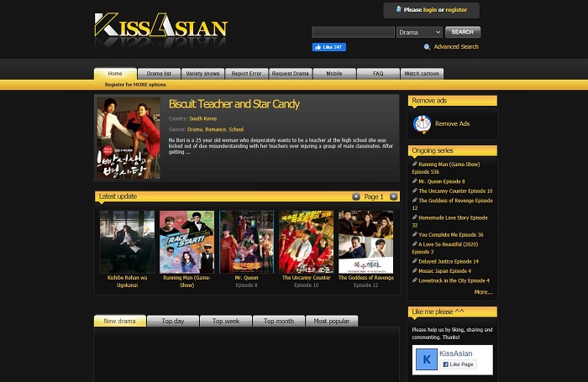The height and width of the screenshot is (382, 588).
Task: Open the Report Error tab
Action: (246, 74)
